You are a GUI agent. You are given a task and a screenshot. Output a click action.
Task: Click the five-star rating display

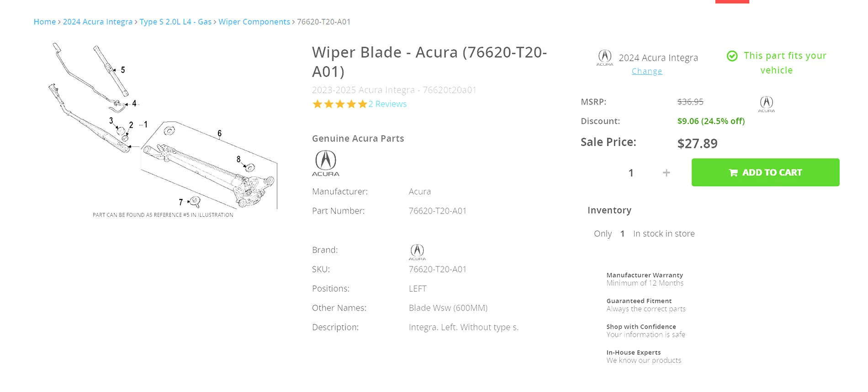(339, 104)
